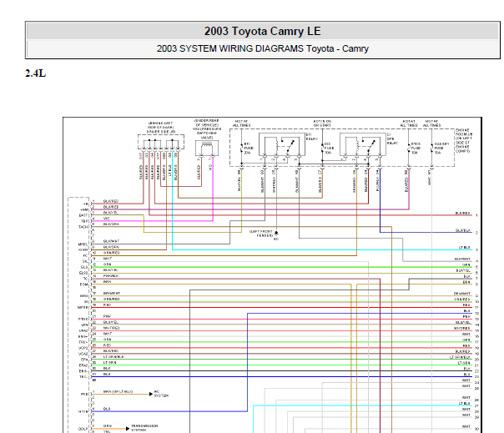Select the IG2 10A fuse symbol
Image resolution: width=504 pixels, height=433 pixels.
tap(322, 149)
